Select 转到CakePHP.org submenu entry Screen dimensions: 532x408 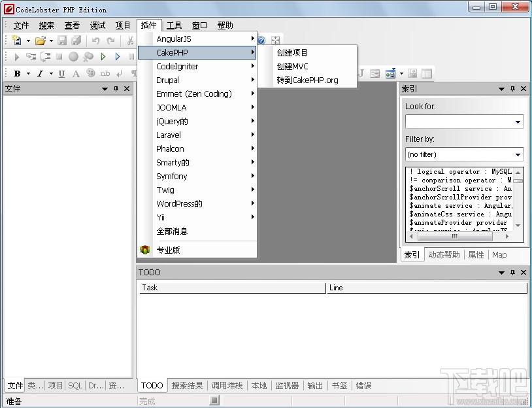[x=307, y=80]
